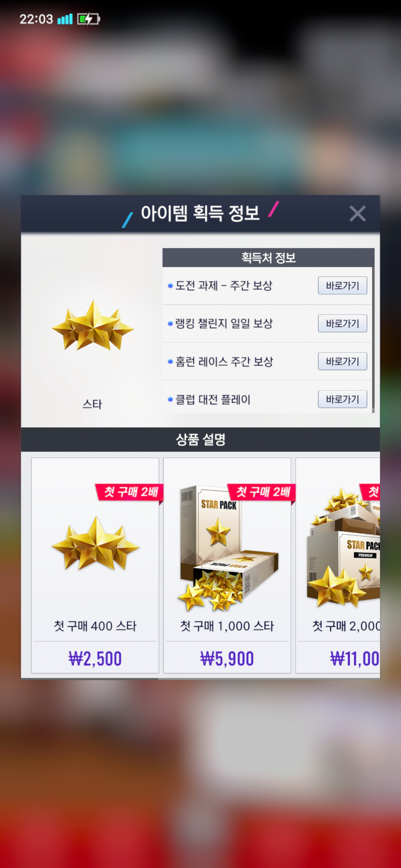Buy the pack priced ₩2,500
This screenshot has width=401, height=868.
point(95,659)
